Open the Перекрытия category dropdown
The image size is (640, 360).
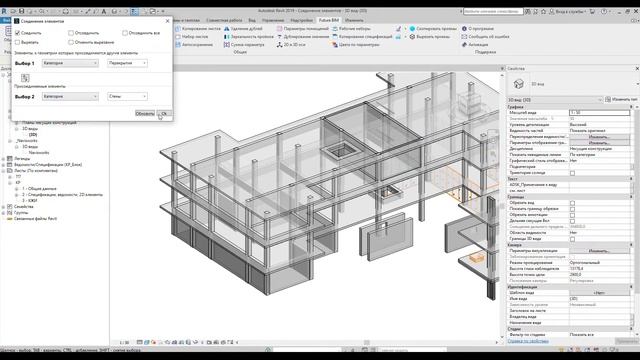127,63
